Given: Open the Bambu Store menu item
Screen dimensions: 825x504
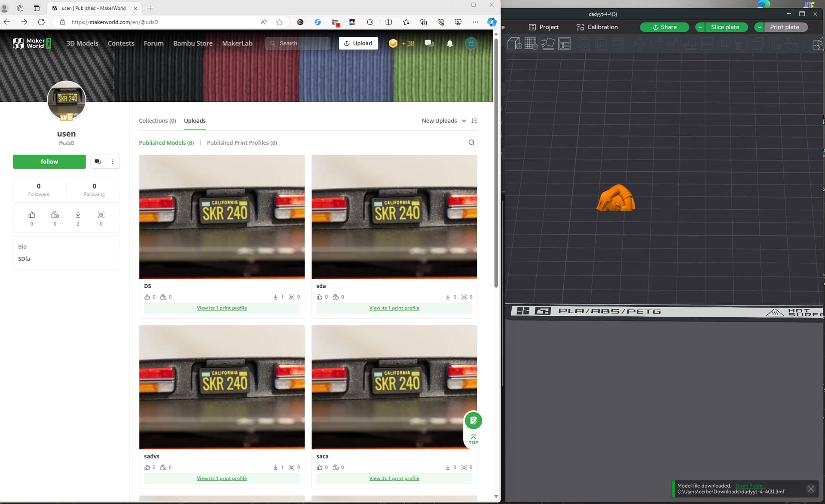Looking at the screenshot, I should click(x=193, y=43).
